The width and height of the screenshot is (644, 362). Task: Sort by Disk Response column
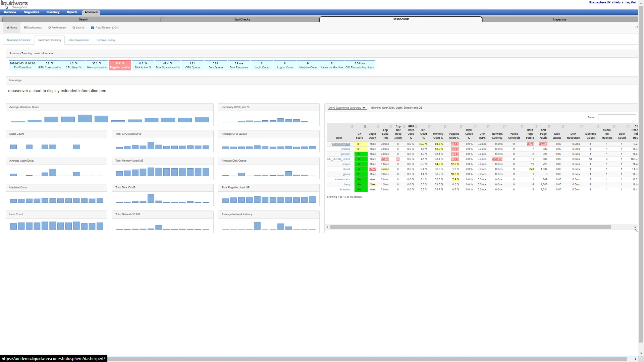point(581,126)
